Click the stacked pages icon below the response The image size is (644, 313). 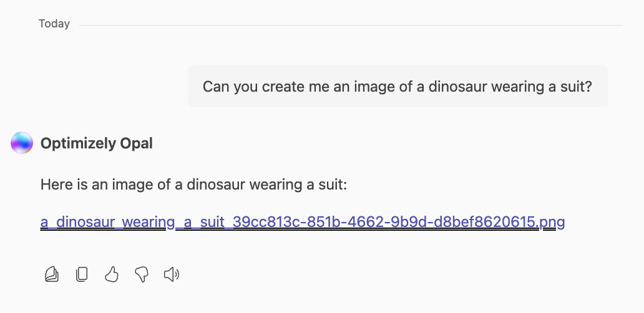click(52, 274)
